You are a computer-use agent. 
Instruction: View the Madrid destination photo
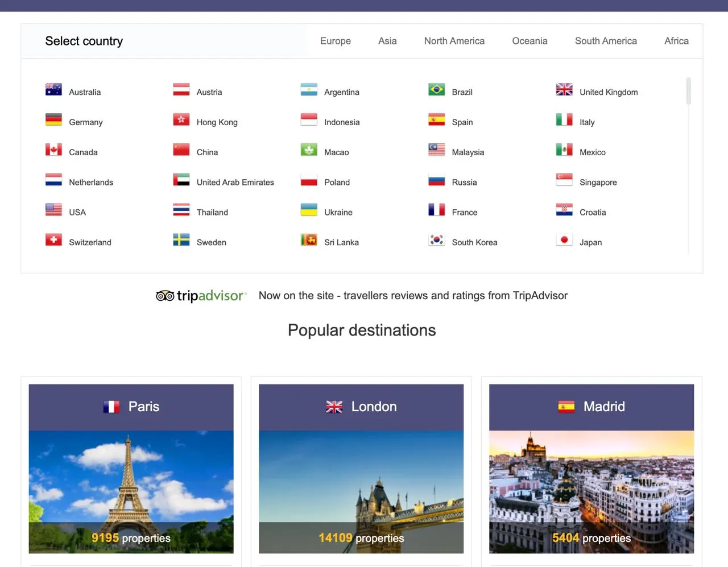(x=591, y=478)
